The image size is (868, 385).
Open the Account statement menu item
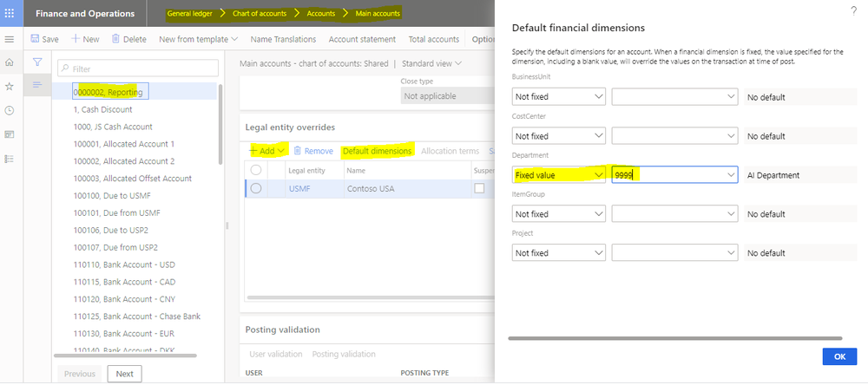click(x=365, y=39)
